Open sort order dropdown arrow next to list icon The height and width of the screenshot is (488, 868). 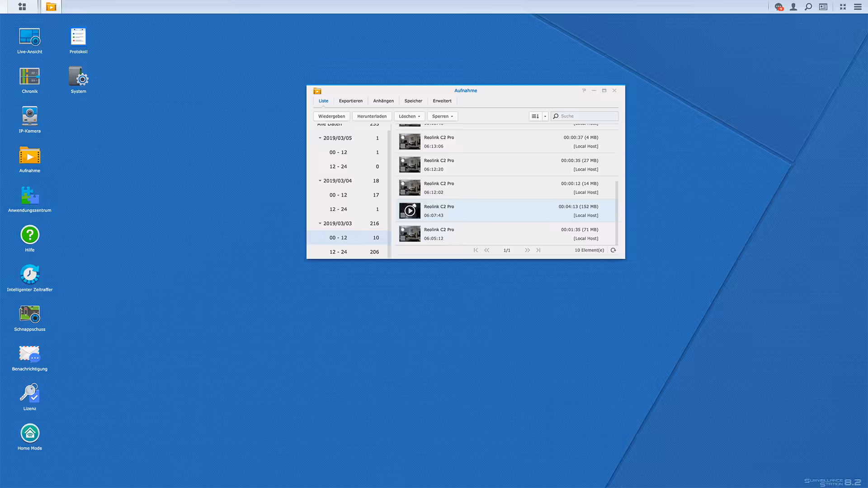(x=545, y=116)
